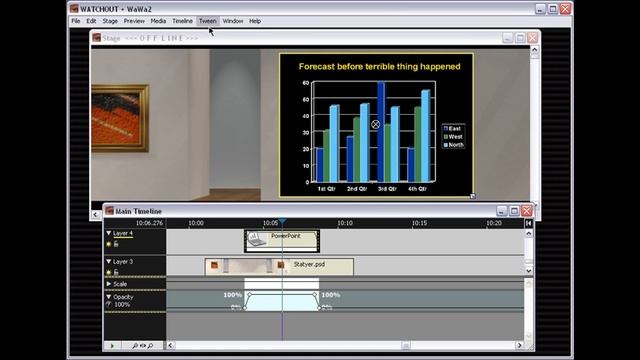The image size is (640, 360).
Task: Click the Layer 4 name label
Action: [x=123, y=233]
